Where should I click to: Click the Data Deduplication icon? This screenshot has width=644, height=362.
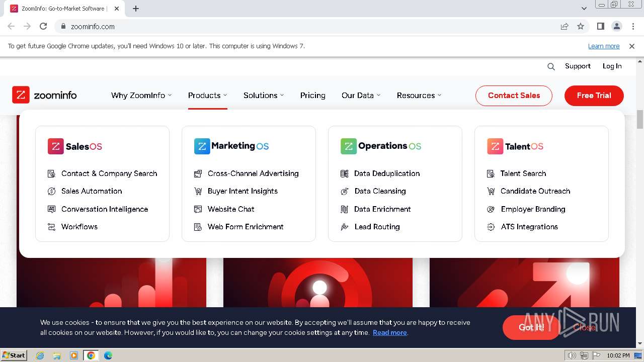click(344, 173)
